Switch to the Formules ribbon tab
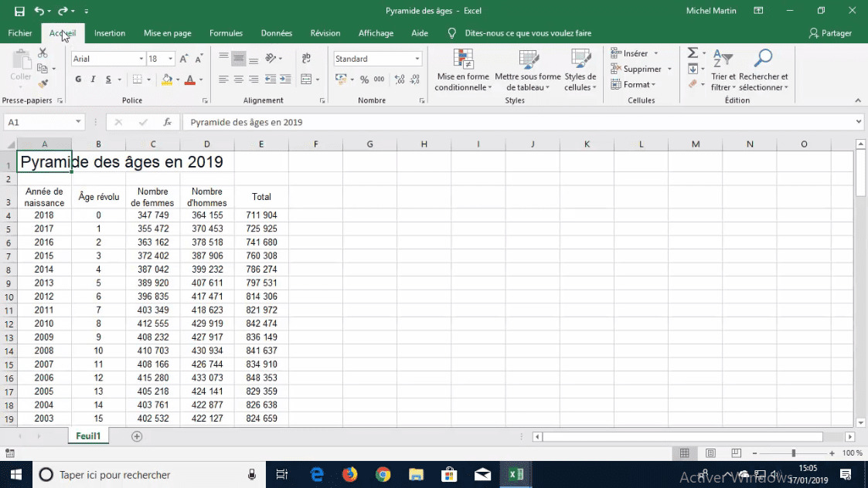Viewport: 868px width, 488px height. pos(226,33)
